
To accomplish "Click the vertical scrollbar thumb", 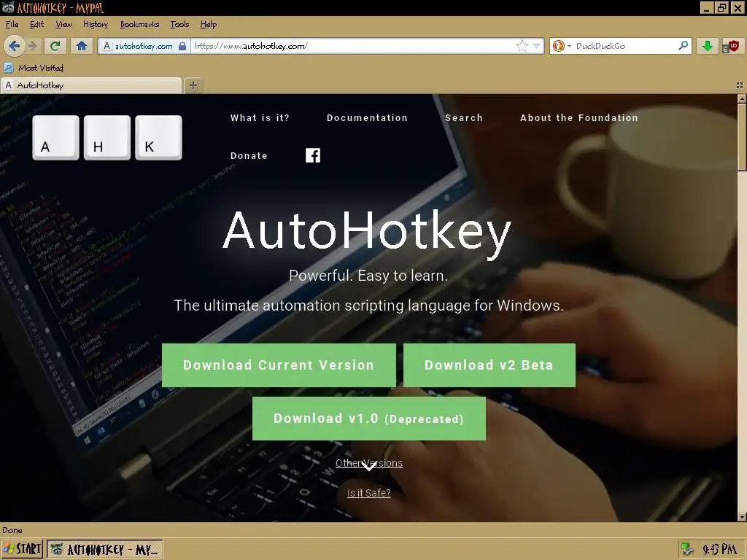I will click(742, 136).
